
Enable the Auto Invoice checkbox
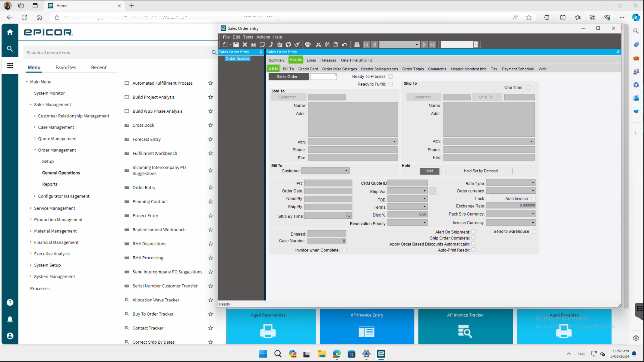tap(534, 198)
